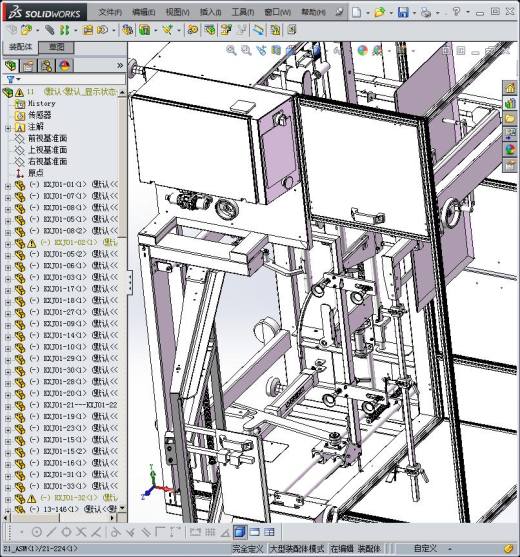
Task: Open Custom Properties icon in task pane
Action: point(510,165)
